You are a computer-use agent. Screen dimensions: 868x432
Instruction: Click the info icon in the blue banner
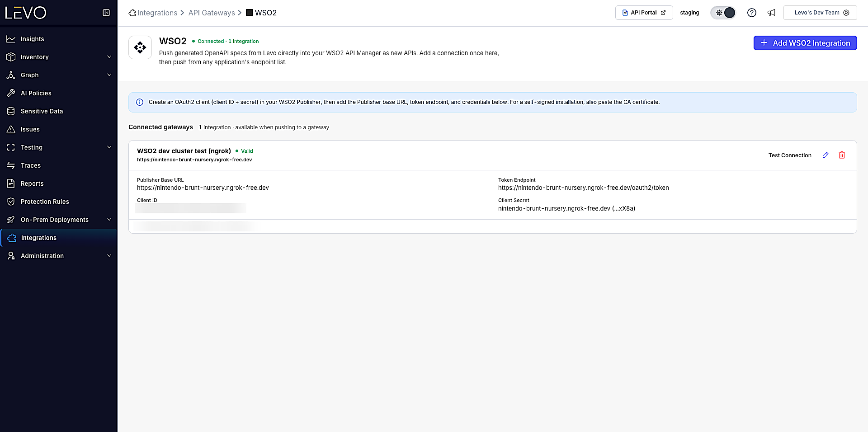pos(140,102)
